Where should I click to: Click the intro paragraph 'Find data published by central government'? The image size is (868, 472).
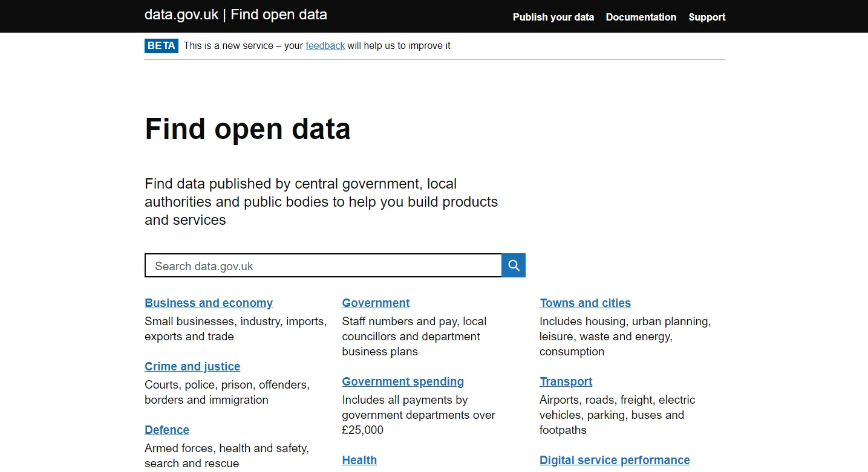pyautogui.click(x=321, y=201)
